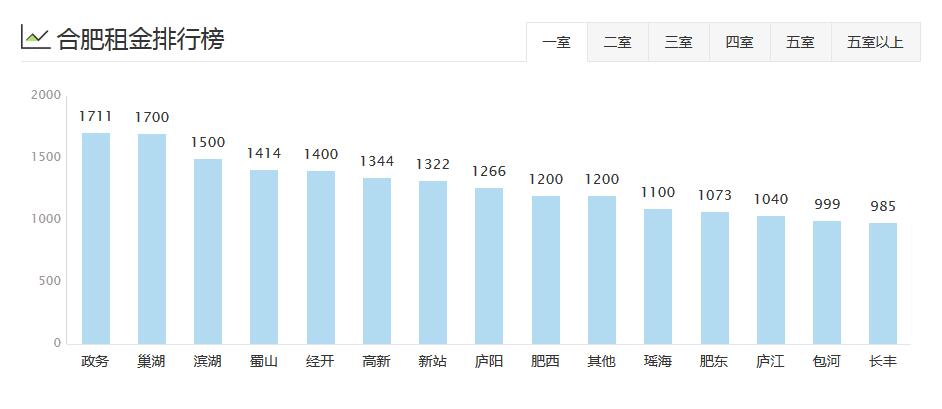942x409 pixels.
Task: Click the bar for 庐阳
Action: click(489, 266)
